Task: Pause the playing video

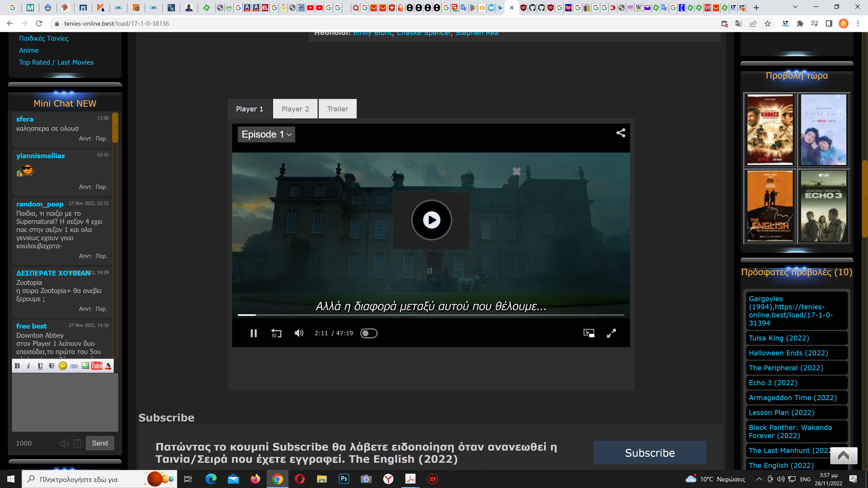Action: [254, 333]
